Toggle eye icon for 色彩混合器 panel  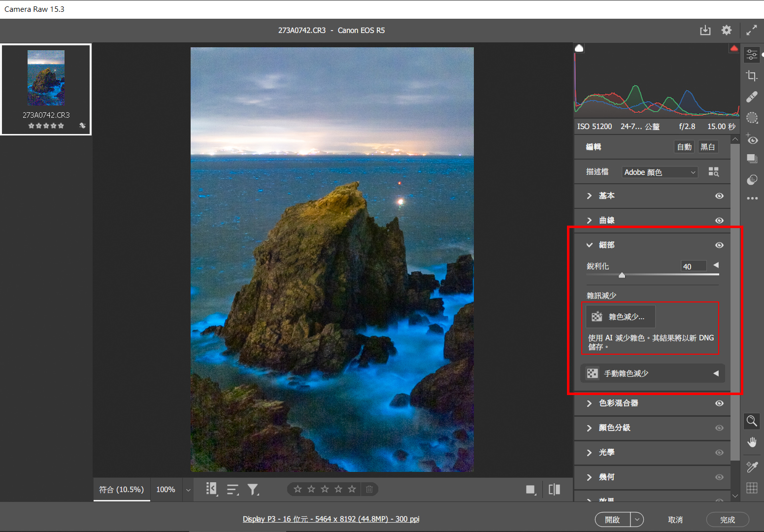click(719, 403)
